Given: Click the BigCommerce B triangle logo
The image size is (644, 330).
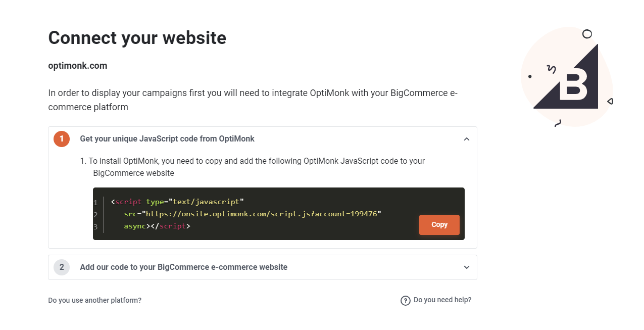Looking at the screenshot, I should 566,76.
